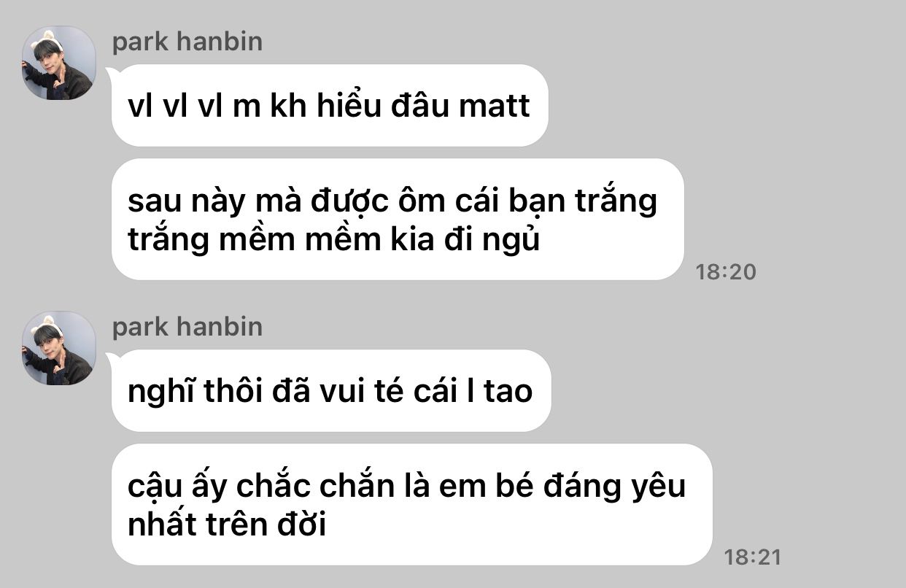The height and width of the screenshot is (588, 906).
Task: Select the message starting 'sau này mà được ôm'
Action: coord(398,219)
